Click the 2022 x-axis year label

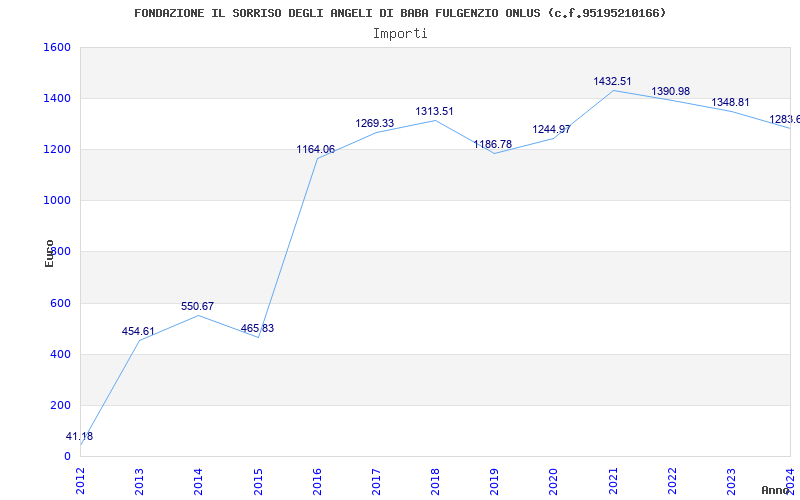(x=672, y=482)
